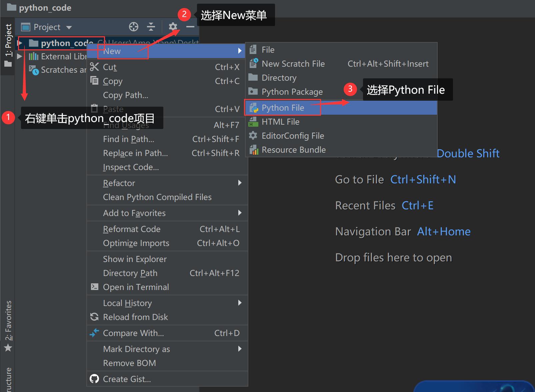The image size is (535, 392).
Task: Click the Ctrl+Shift+N Go to File shortcut
Action: point(423,179)
